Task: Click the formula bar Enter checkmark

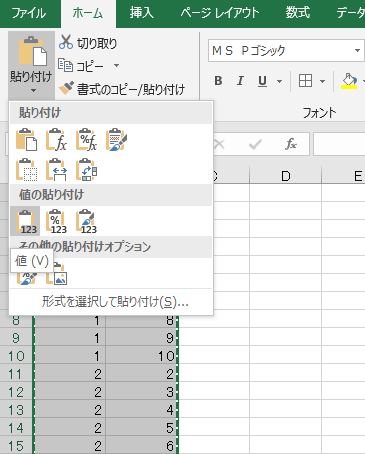Action: 255,144
